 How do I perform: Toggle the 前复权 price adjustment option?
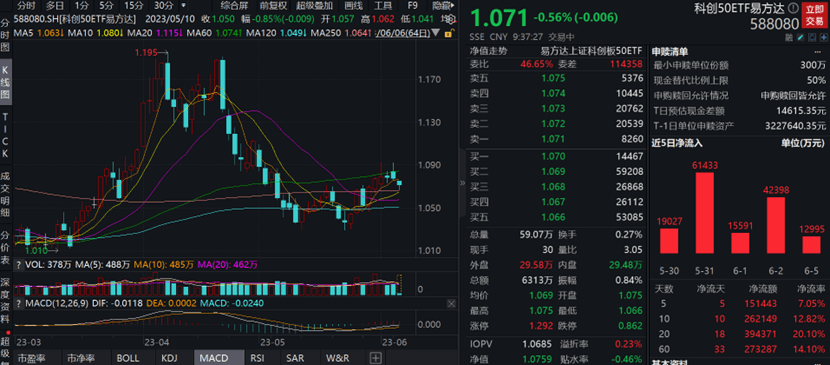[274, 6]
